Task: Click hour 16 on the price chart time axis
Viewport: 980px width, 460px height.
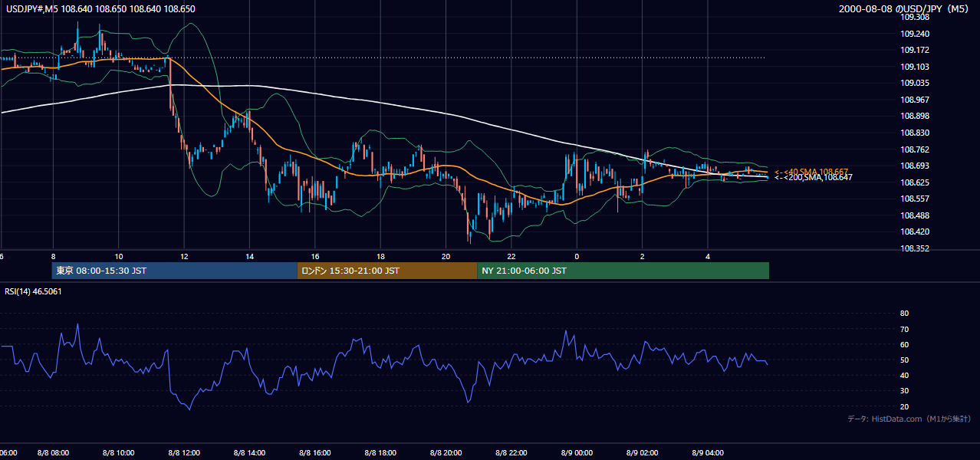Action: 314,256
